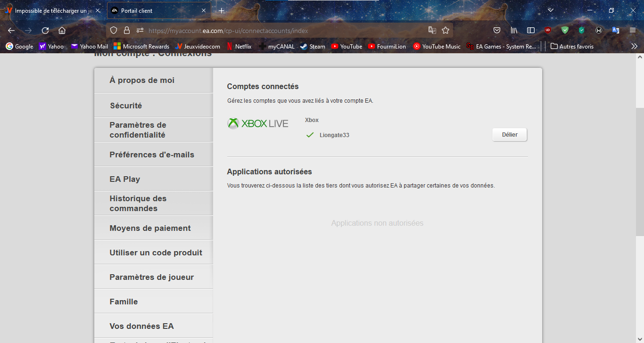Image resolution: width=644 pixels, height=343 pixels.
Task: Open the À propos de moi section
Action: coord(154,81)
